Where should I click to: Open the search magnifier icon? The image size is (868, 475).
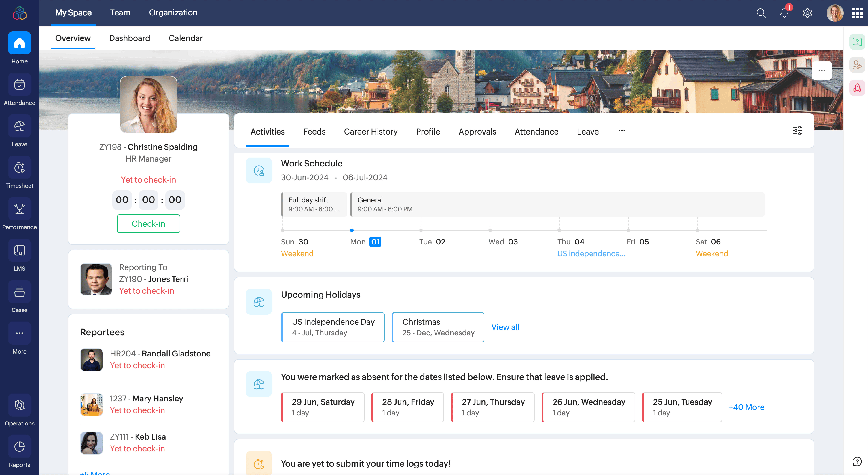tap(761, 13)
